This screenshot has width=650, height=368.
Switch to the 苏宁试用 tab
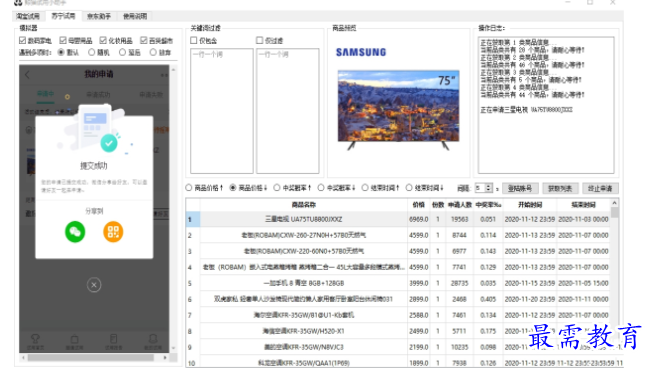click(63, 16)
